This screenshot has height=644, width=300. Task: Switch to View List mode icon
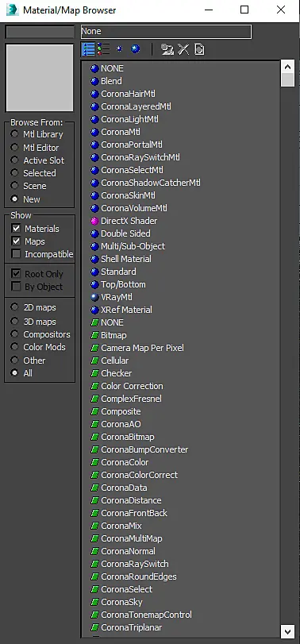pos(88,49)
